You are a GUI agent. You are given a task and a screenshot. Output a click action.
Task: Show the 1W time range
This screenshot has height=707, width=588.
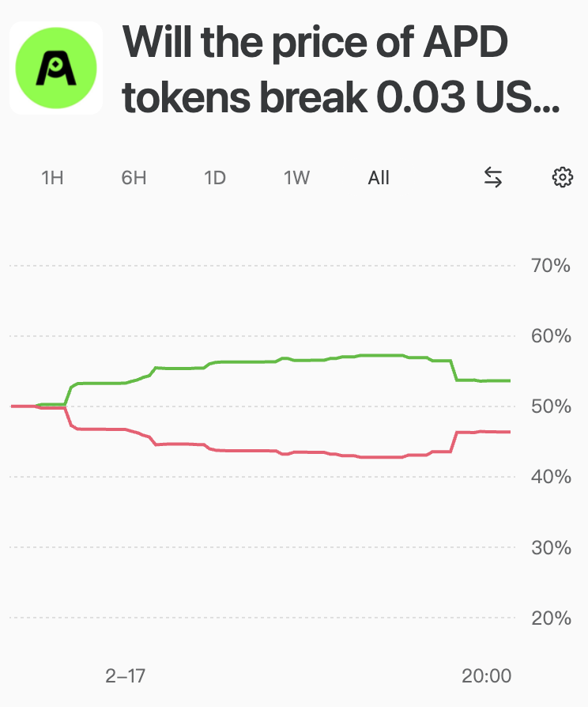click(x=296, y=178)
